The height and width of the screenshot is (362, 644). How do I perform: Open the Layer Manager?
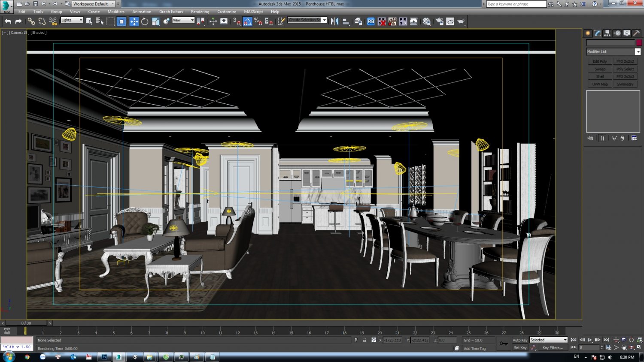point(358,21)
